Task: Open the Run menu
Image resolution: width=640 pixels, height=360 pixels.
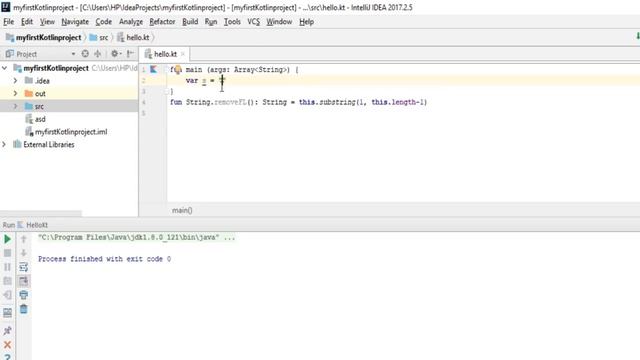Action: [211, 22]
